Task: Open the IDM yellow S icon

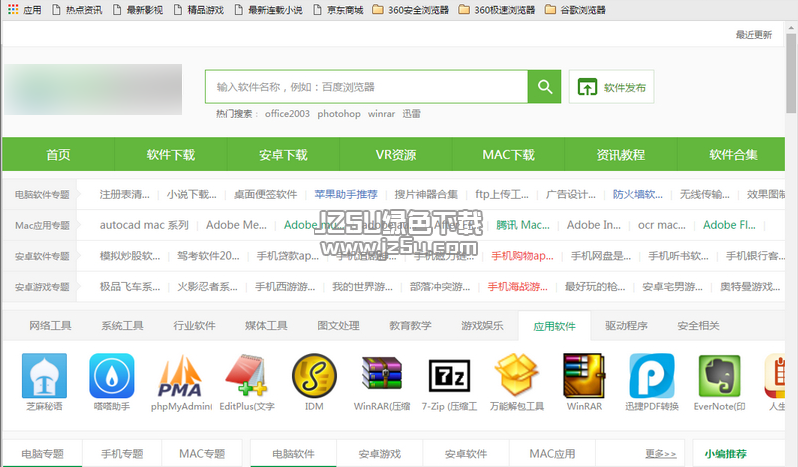Action: click(x=315, y=376)
